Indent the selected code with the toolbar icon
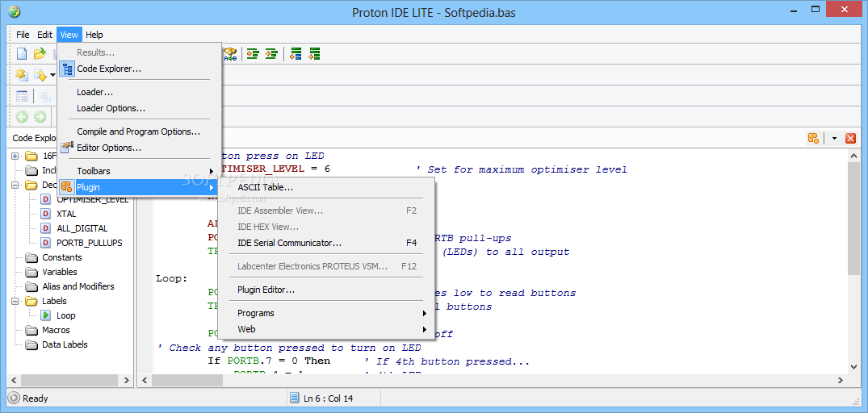 click(x=253, y=53)
